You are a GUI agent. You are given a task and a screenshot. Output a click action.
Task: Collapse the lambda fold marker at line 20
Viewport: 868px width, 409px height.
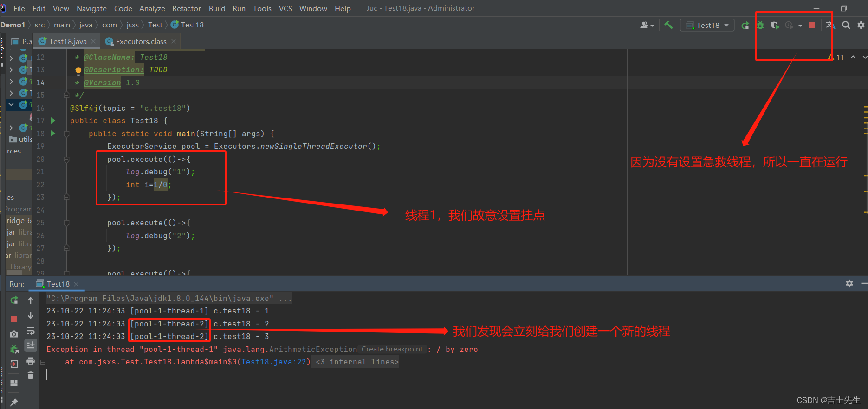(x=66, y=159)
